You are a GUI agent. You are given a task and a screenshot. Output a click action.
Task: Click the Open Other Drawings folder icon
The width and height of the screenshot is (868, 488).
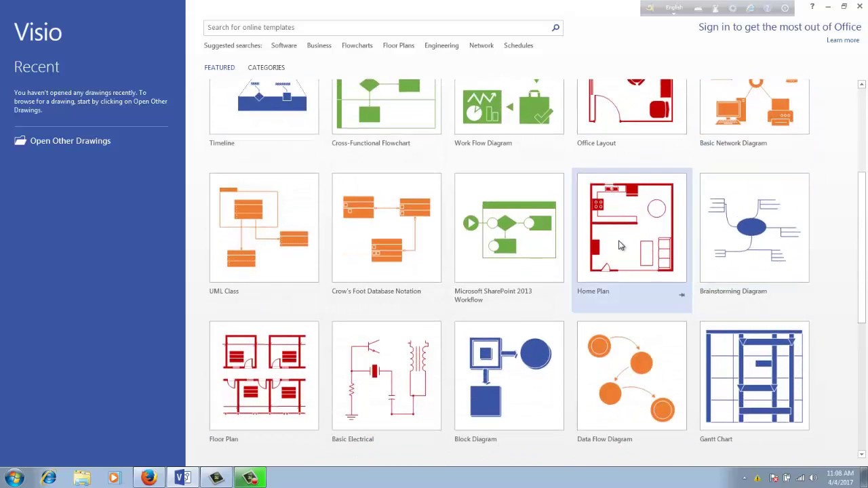point(20,140)
